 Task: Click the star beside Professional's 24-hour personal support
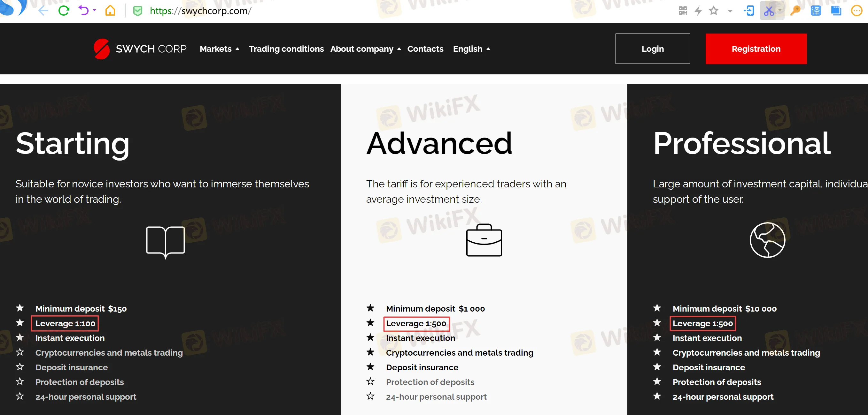pyautogui.click(x=657, y=396)
